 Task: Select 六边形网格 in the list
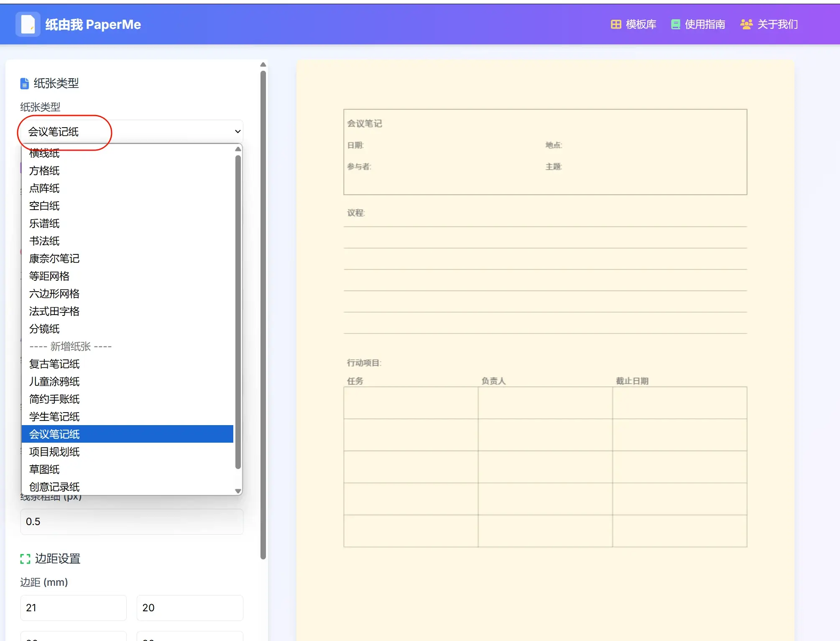[x=54, y=294]
